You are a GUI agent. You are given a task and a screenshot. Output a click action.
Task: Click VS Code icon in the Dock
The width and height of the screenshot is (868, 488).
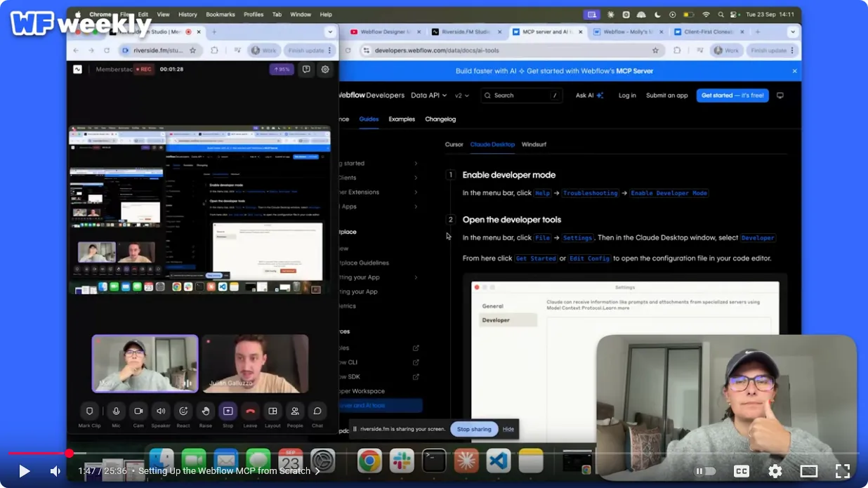coord(498,461)
